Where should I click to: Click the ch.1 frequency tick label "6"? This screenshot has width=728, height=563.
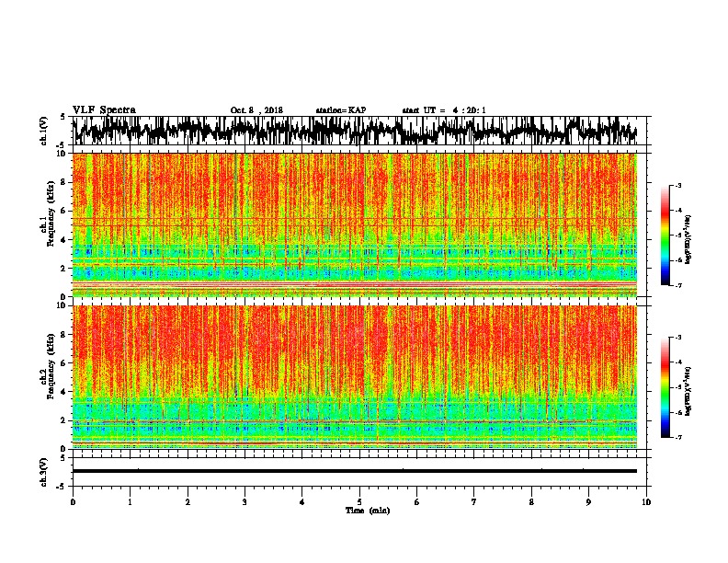tap(64, 211)
